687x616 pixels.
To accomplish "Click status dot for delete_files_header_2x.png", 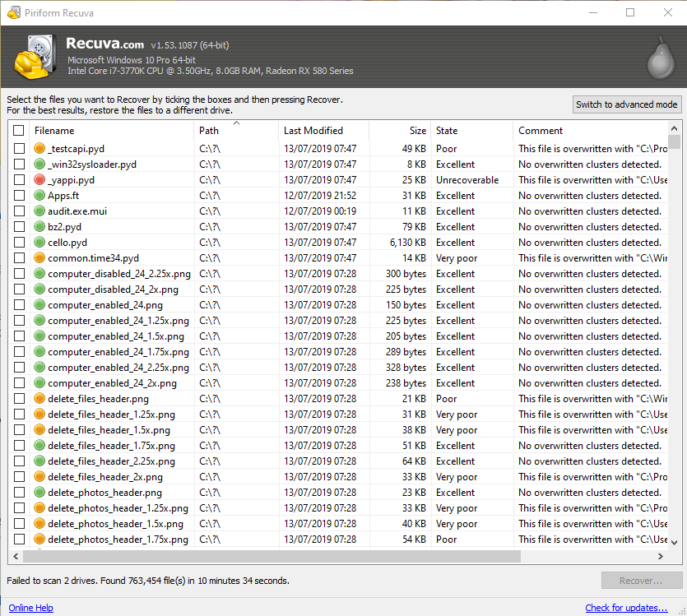I will 39,477.
